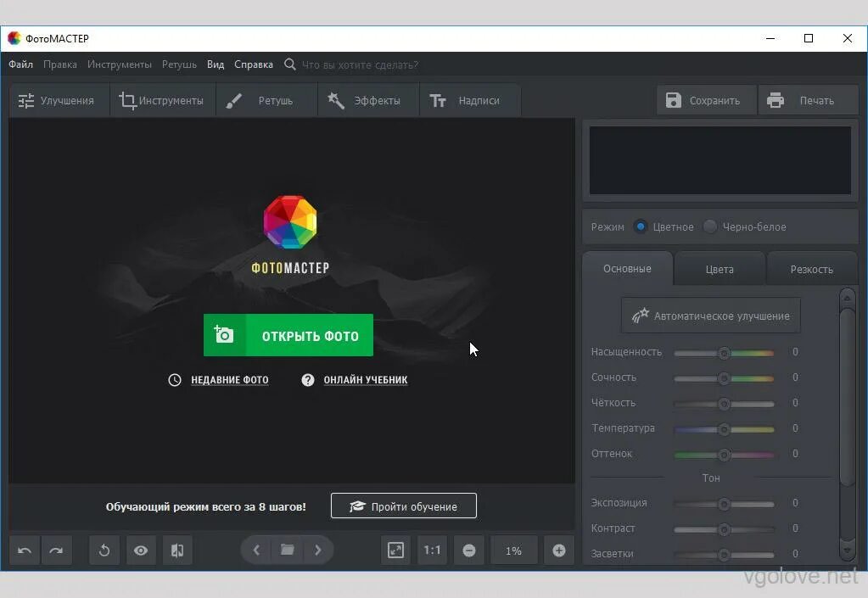This screenshot has height=598, width=868.
Task: Click the settings panel vertical scrollbar thumb
Action: (848, 397)
